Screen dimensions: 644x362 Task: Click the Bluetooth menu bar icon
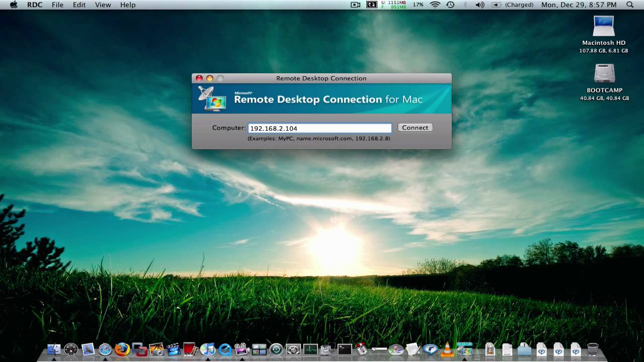click(x=465, y=5)
